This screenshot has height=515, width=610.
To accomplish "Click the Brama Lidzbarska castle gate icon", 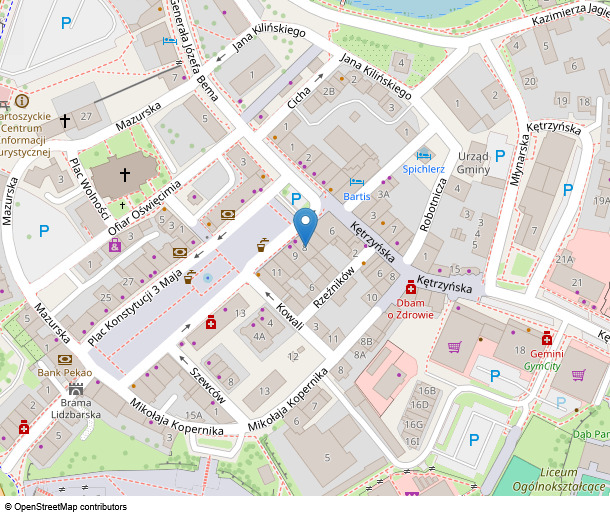I will [75, 387].
